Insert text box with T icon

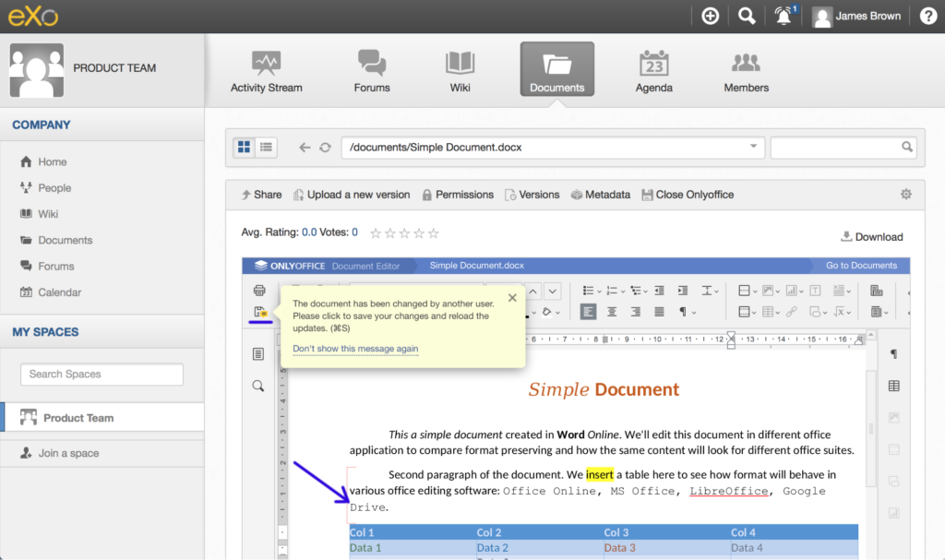(x=815, y=291)
